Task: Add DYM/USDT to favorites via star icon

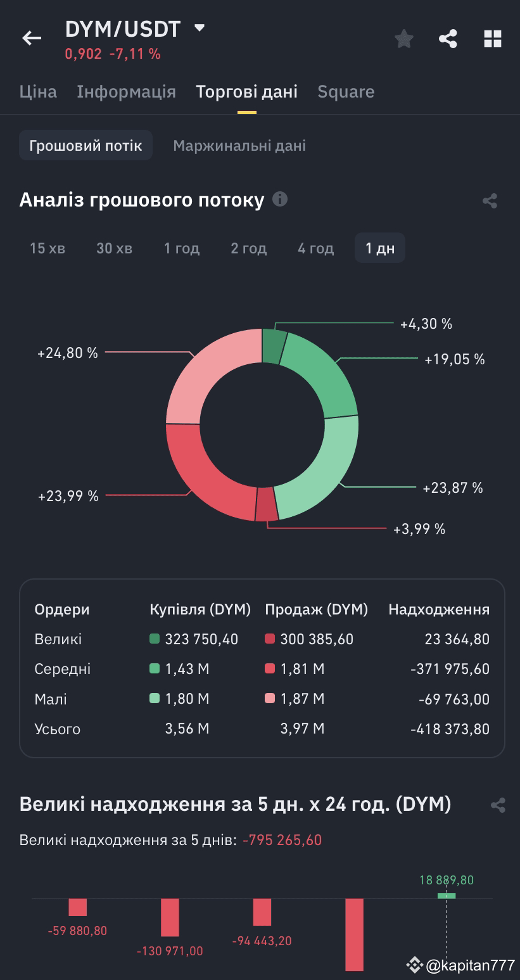Action: point(403,38)
